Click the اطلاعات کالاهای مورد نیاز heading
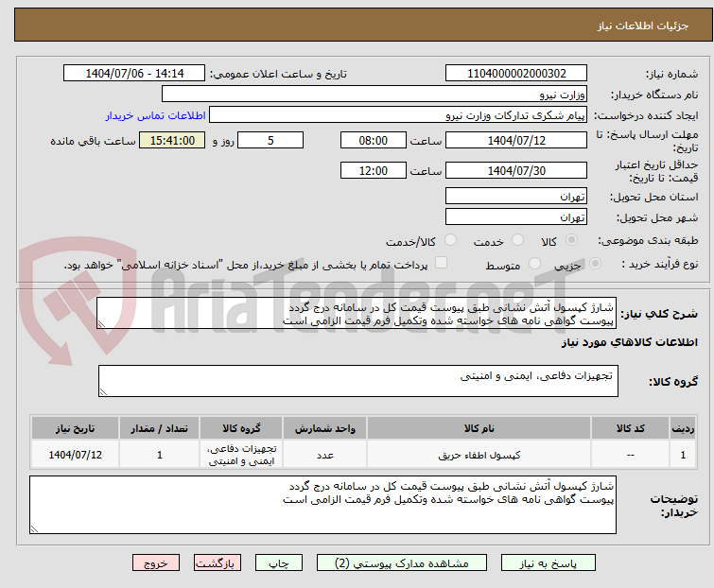714x588 pixels. pos(629,342)
